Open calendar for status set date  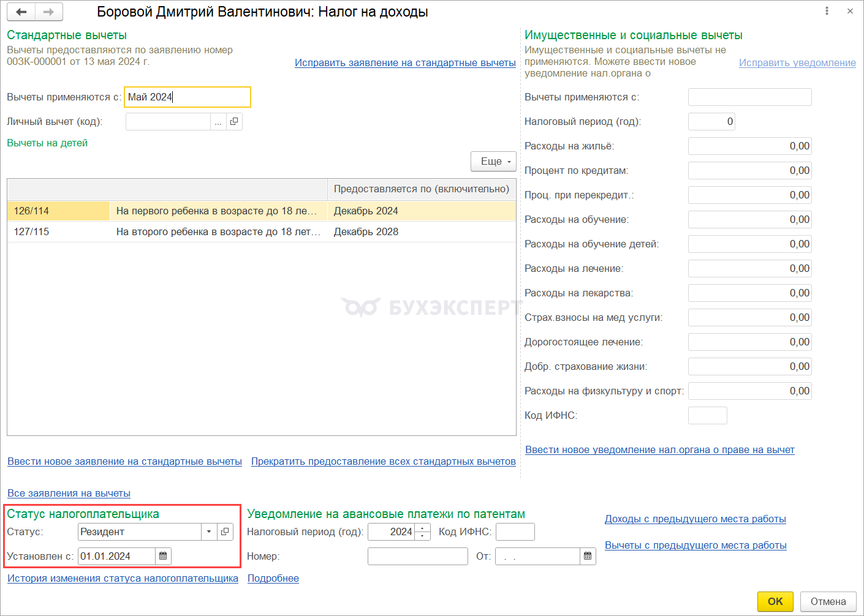[163, 556]
